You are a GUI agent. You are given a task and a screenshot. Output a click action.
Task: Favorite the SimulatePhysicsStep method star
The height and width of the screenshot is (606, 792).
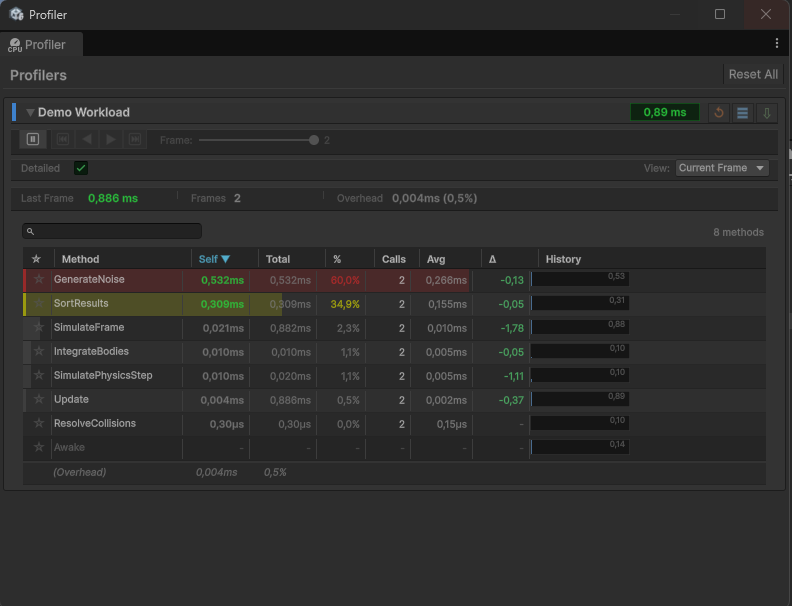[x=39, y=375]
